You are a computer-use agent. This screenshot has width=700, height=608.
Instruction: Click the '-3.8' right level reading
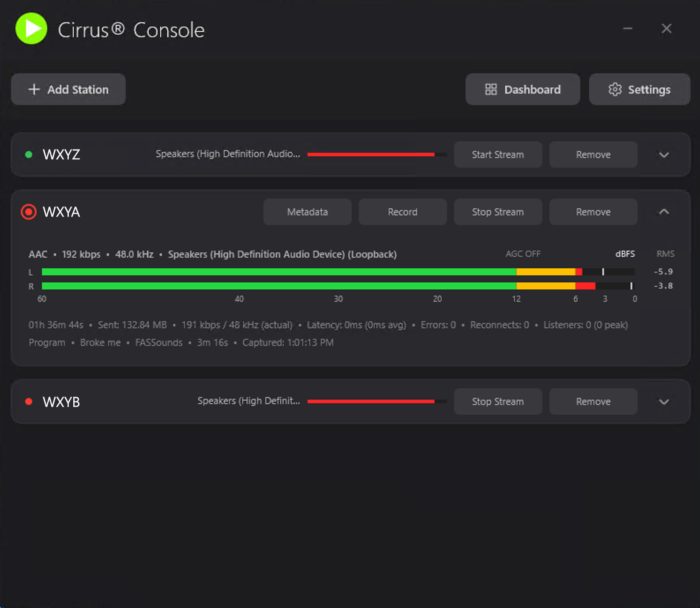coord(663,286)
